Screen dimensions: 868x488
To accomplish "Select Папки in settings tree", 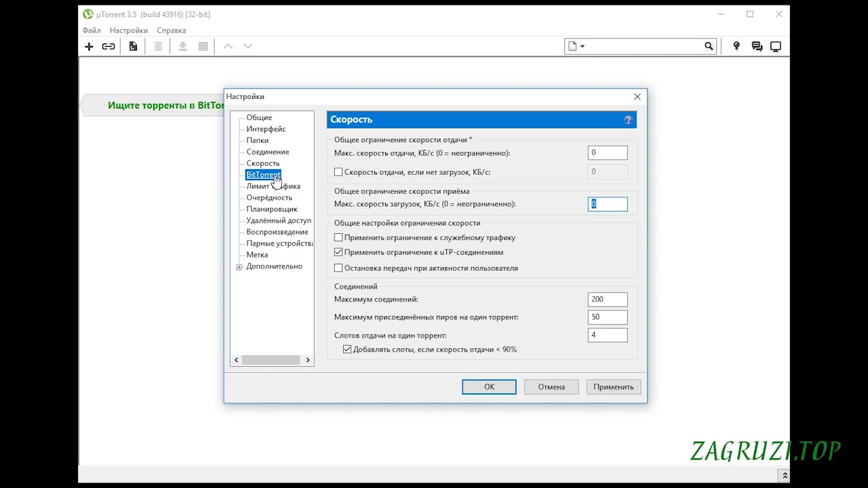I will [257, 140].
